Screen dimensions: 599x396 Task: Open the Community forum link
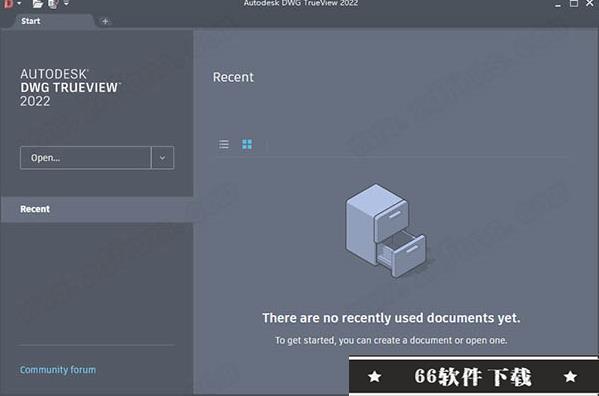point(58,370)
